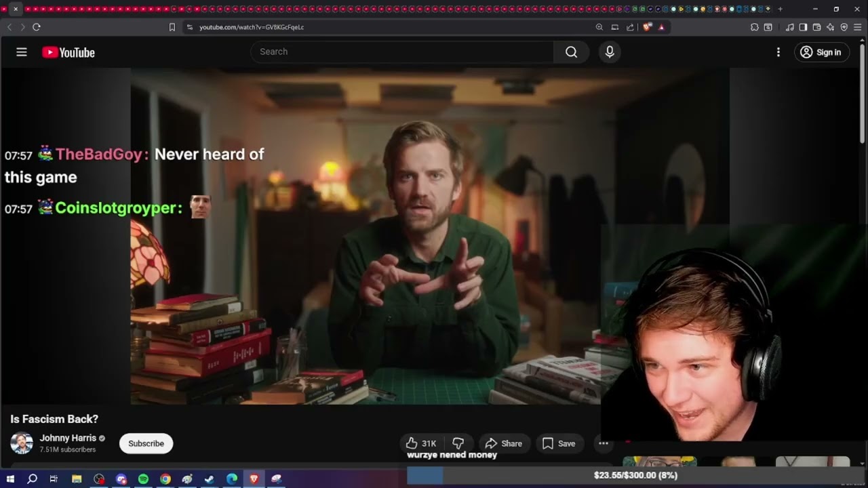Click the YouTube search magnifier button

pyautogui.click(x=571, y=52)
